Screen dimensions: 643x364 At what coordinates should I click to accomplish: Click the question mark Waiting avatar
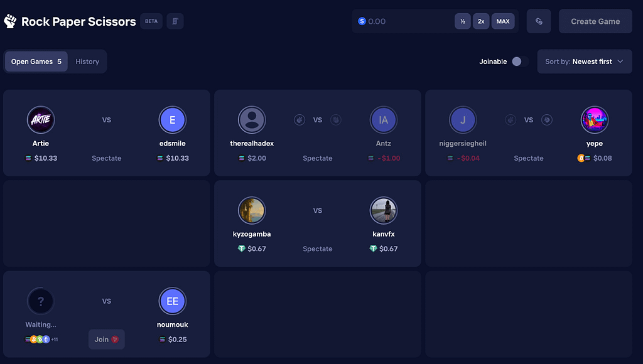pos(41,301)
